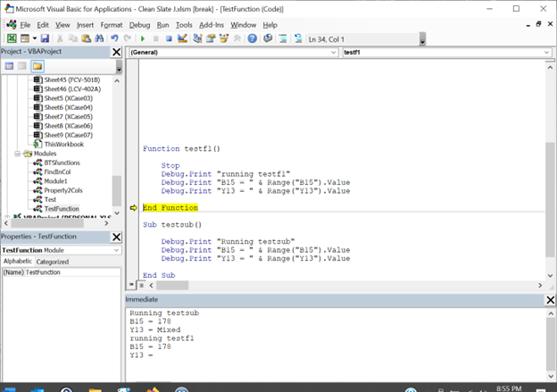The width and height of the screenshot is (557, 392).
Task: Toggle Folders view in Project pane
Action: (37, 66)
